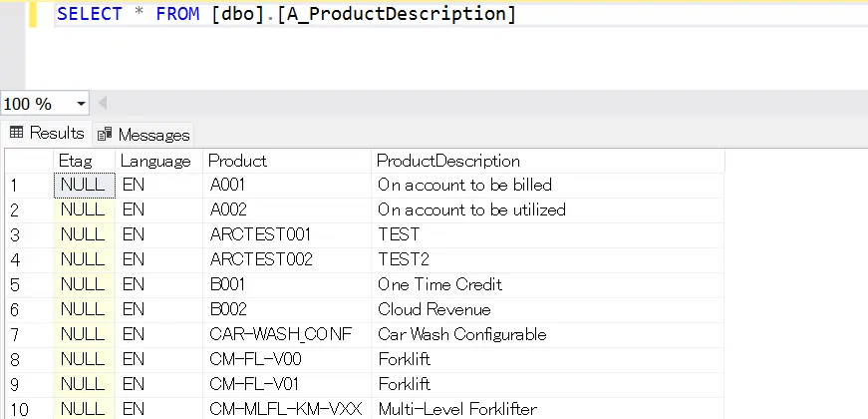The image size is (868, 419).
Task: Open the zoom level dropdown showing 100 %
Action: click(80, 104)
